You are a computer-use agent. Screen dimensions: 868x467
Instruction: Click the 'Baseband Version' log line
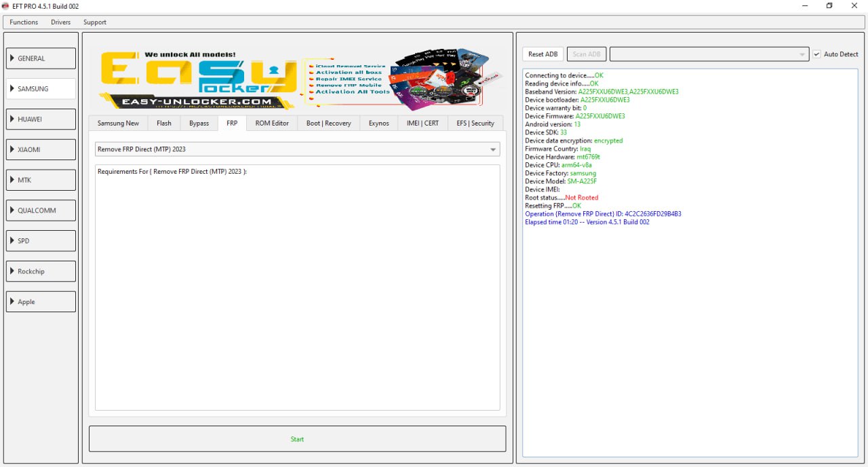pos(601,92)
